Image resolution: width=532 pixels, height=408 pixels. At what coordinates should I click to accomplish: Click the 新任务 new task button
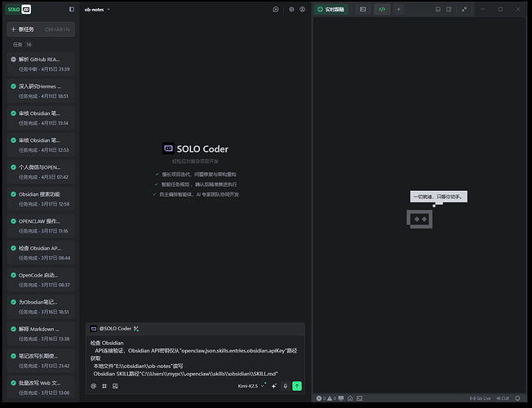[x=41, y=29]
